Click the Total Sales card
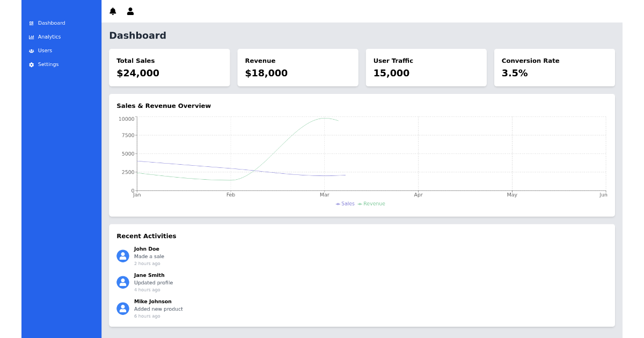Screen dimensions: 644x338 (x=169, y=68)
